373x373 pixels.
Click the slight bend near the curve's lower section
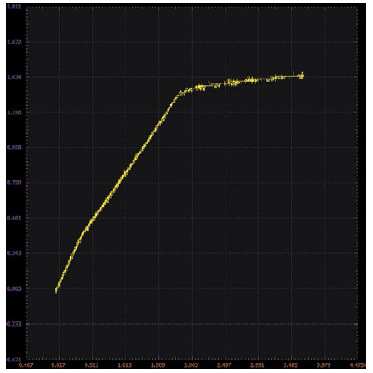pos(82,232)
